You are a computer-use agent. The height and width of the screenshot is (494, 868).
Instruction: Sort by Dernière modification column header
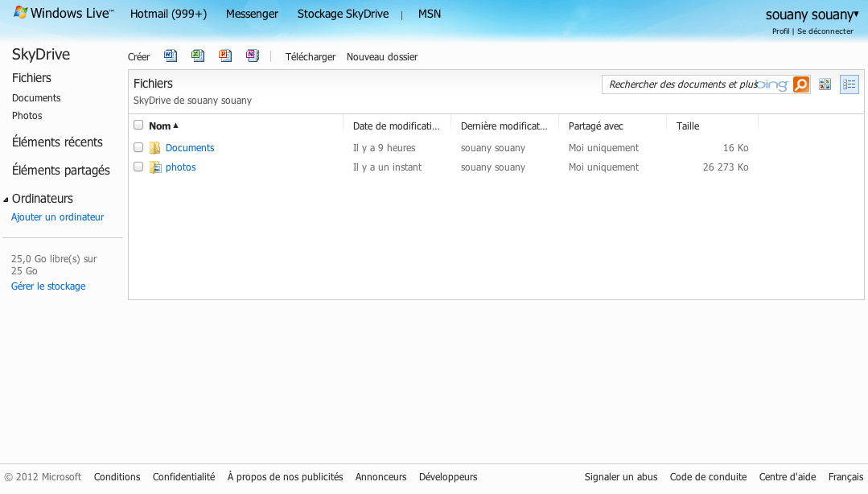[504, 126]
